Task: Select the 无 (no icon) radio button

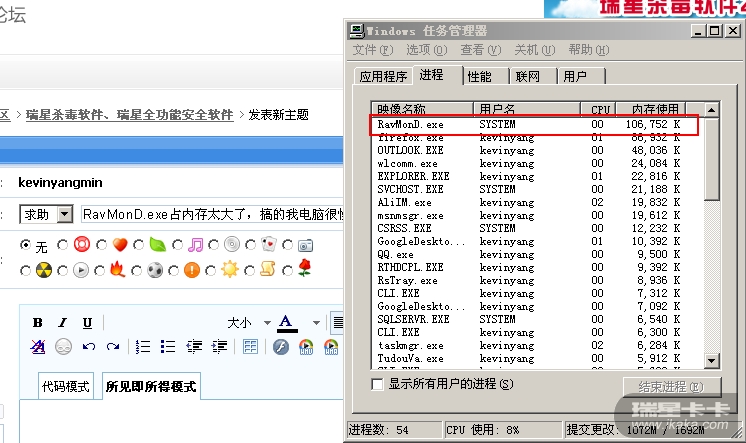Action: pos(25,245)
